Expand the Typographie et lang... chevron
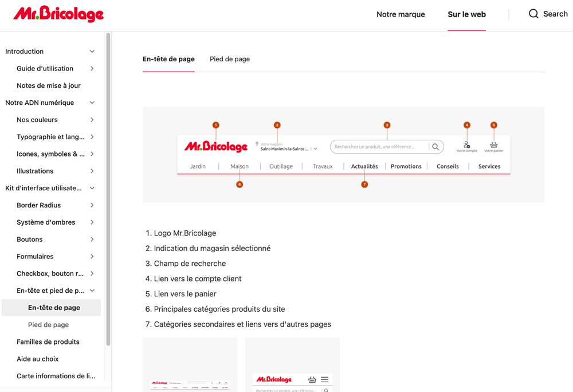This screenshot has height=392, width=573. 92,136
